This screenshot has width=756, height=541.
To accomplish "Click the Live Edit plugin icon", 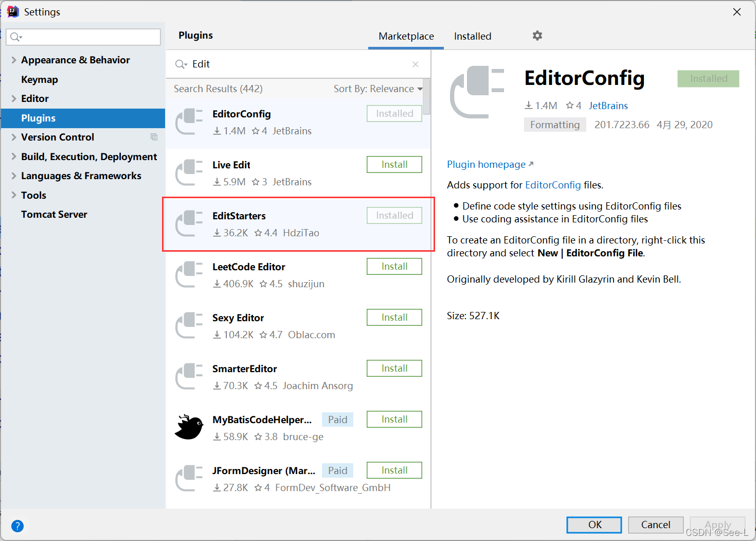I will point(189,172).
